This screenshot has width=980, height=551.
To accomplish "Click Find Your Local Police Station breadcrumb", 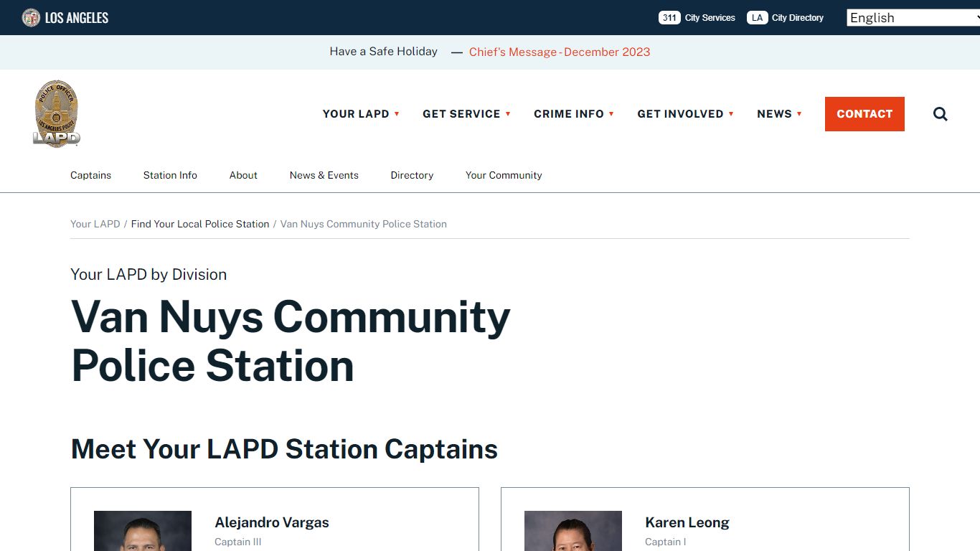I will (200, 224).
